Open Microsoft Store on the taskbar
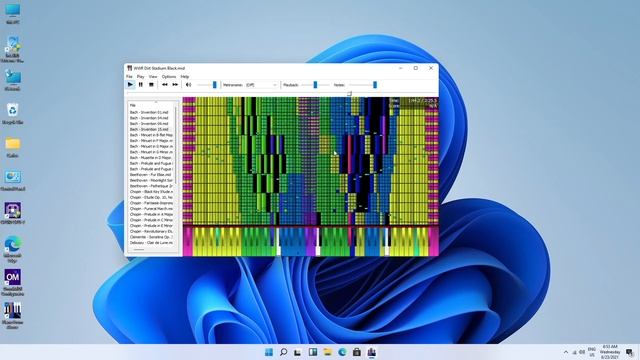640x360 pixels. pos(357,352)
